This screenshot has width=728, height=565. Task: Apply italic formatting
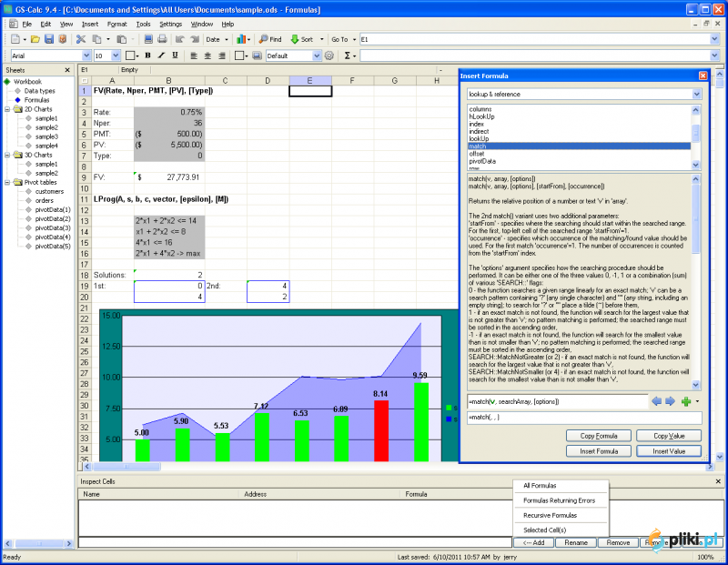(x=161, y=55)
